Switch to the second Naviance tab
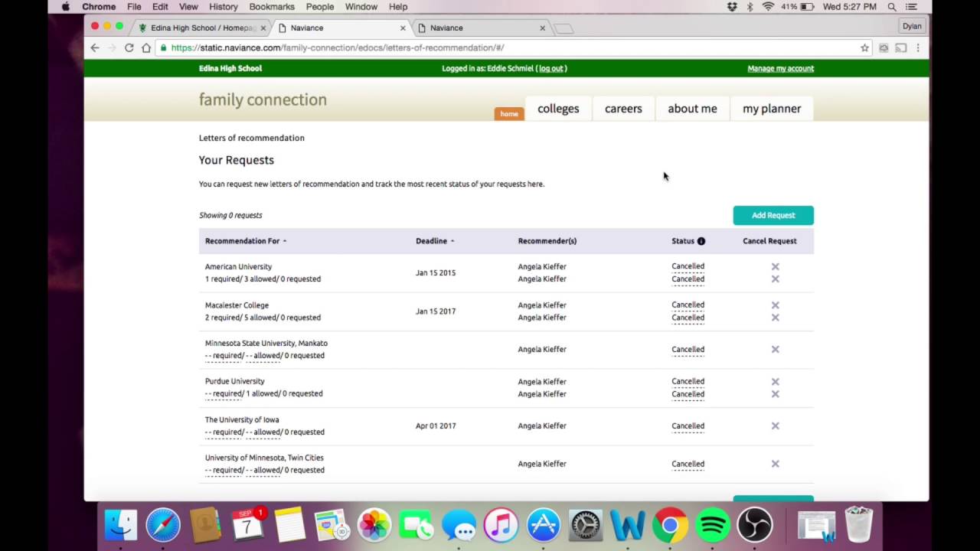 click(x=481, y=28)
